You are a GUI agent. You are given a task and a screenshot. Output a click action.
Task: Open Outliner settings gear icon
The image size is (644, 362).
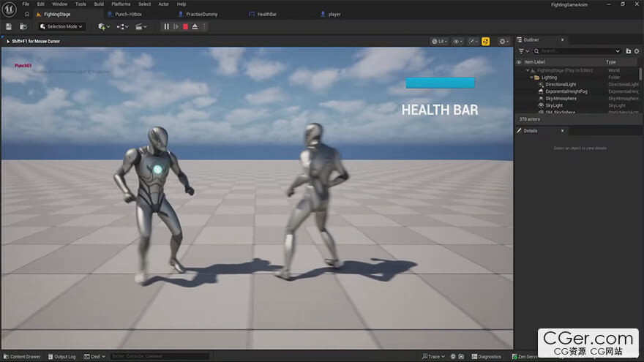tap(637, 51)
